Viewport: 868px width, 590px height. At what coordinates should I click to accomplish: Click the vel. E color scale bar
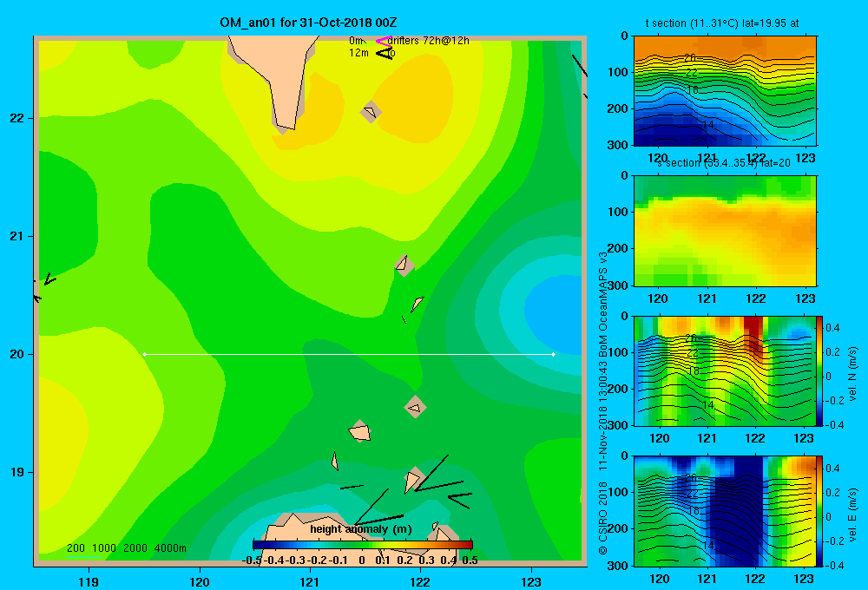820,511
